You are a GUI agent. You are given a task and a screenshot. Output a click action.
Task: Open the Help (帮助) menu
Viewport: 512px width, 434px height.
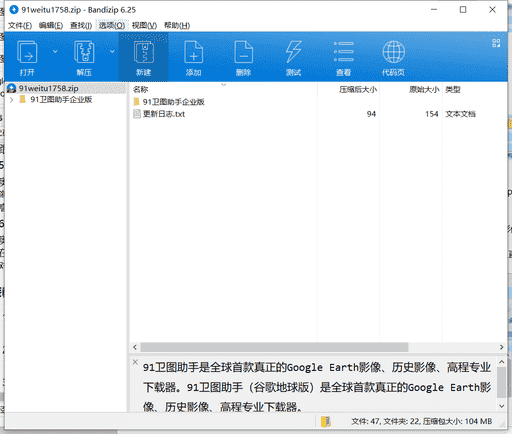[x=177, y=25]
